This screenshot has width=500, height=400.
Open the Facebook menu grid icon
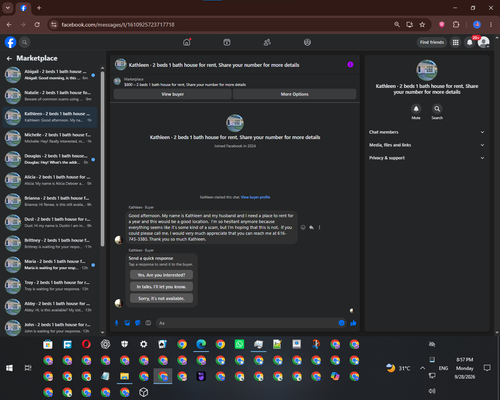455,42
